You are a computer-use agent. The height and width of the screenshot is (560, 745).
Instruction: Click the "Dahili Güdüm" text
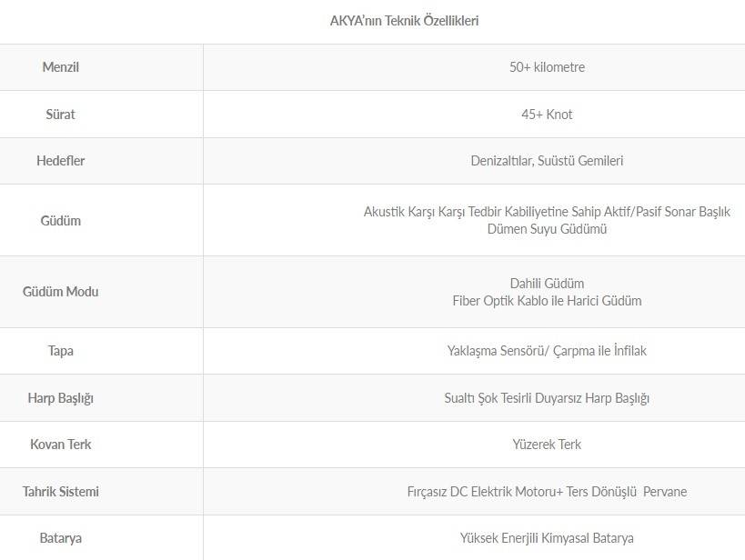(547, 283)
